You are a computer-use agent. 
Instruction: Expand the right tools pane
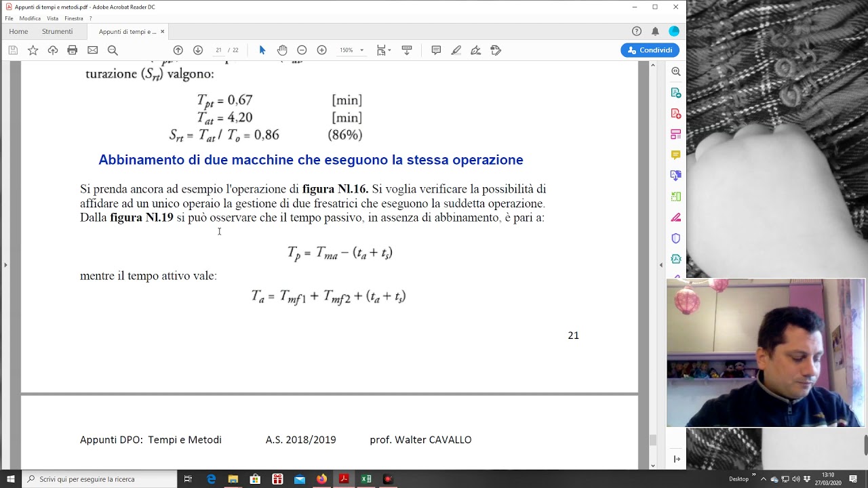tap(661, 265)
